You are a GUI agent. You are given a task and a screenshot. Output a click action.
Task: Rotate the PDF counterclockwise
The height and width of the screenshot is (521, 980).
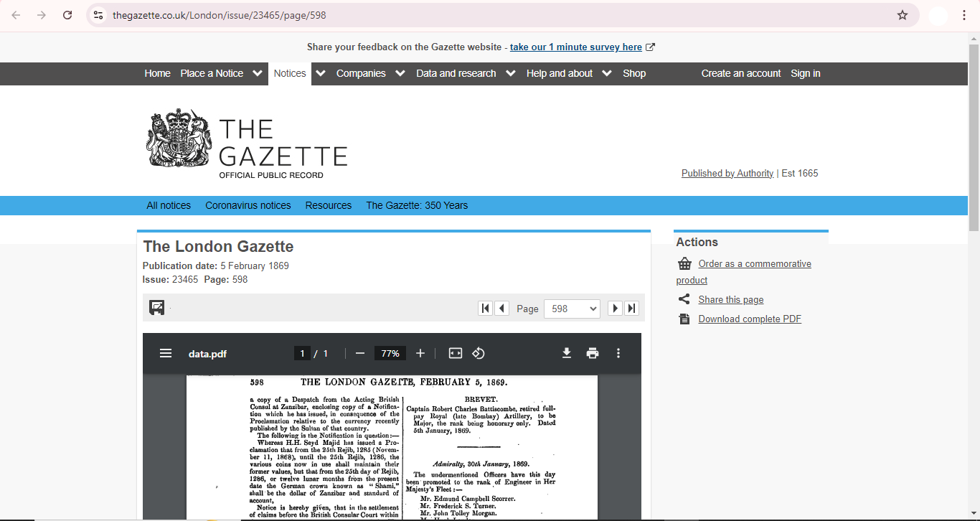click(479, 353)
